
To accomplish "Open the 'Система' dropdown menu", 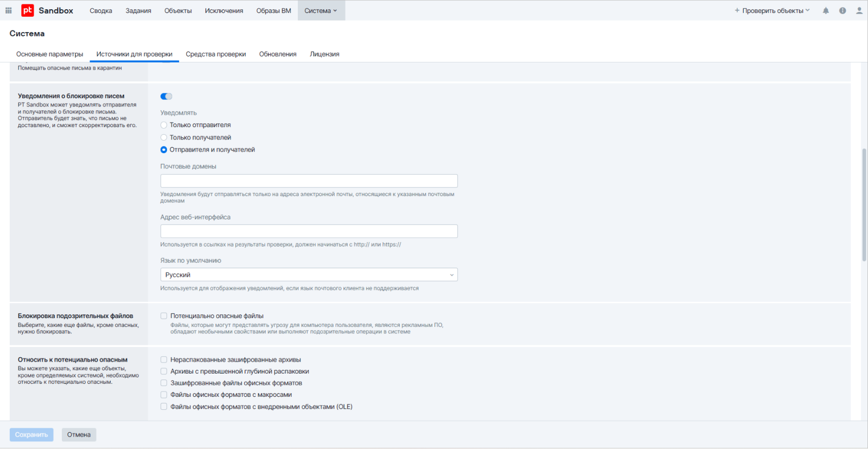I will tap(321, 10).
